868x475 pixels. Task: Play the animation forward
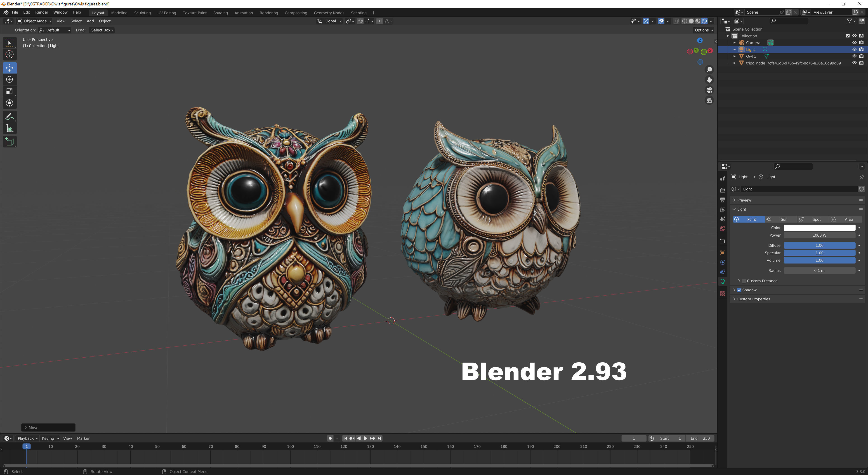[366, 438]
